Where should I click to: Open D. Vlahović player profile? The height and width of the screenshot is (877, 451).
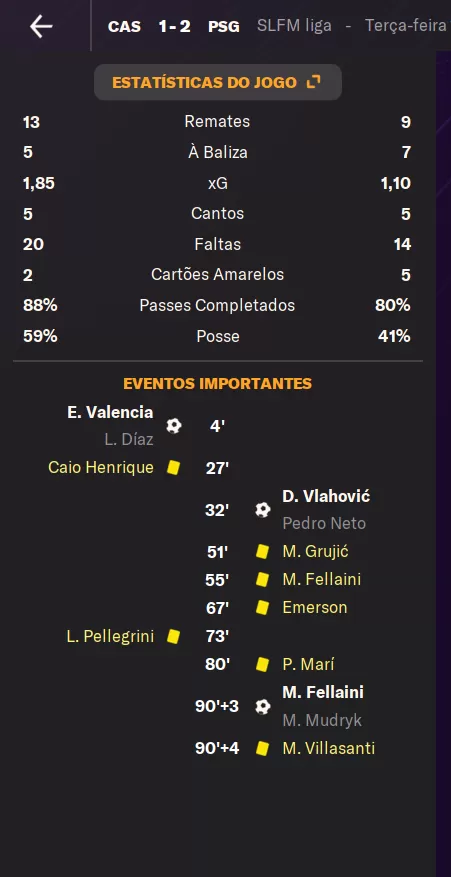[326, 496]
